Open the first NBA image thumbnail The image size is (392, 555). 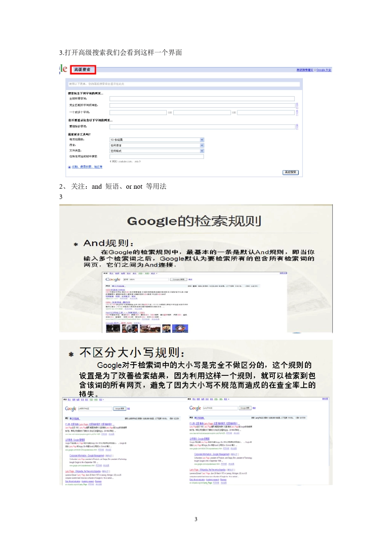(113, 329)
